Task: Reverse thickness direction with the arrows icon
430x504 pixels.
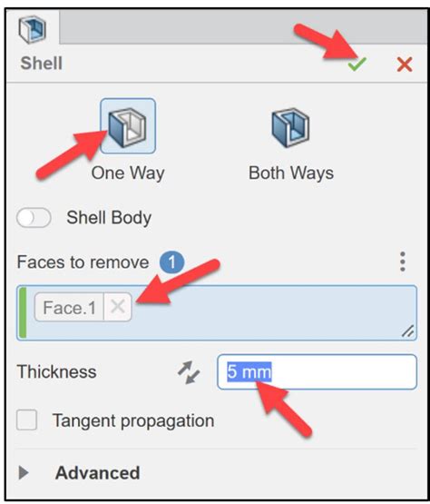Action: tap(189, 372)
